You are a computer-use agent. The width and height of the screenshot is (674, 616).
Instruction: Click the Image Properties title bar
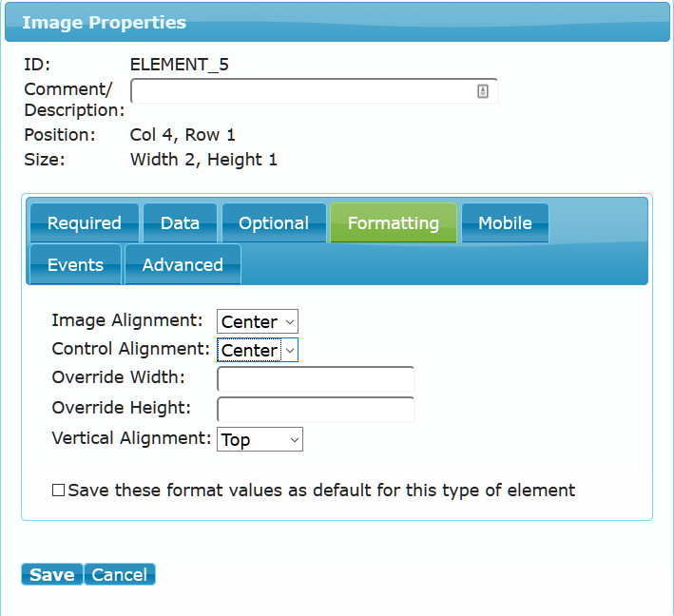coord(337,23)
